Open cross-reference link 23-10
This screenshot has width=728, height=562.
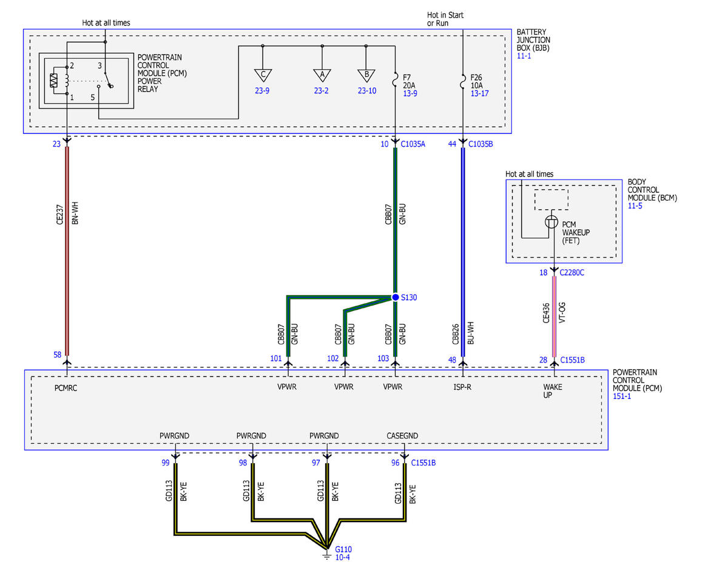[x=368, y=91]
